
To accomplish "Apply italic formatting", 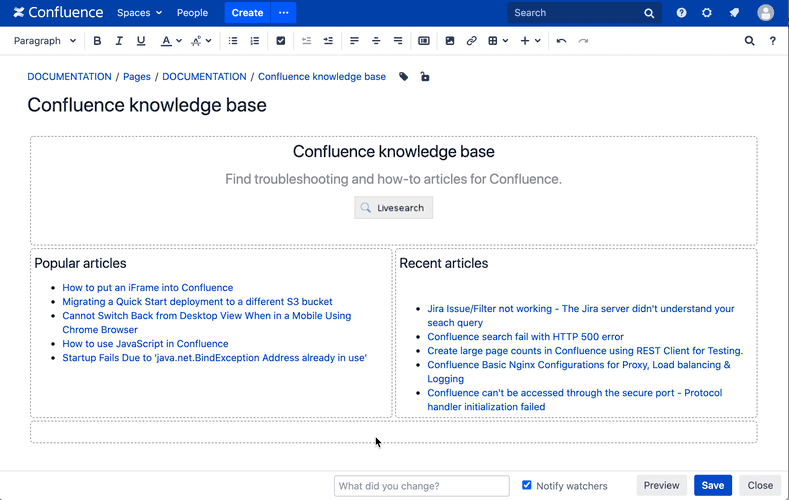I will pyautogui.click(x=119, y=41).
